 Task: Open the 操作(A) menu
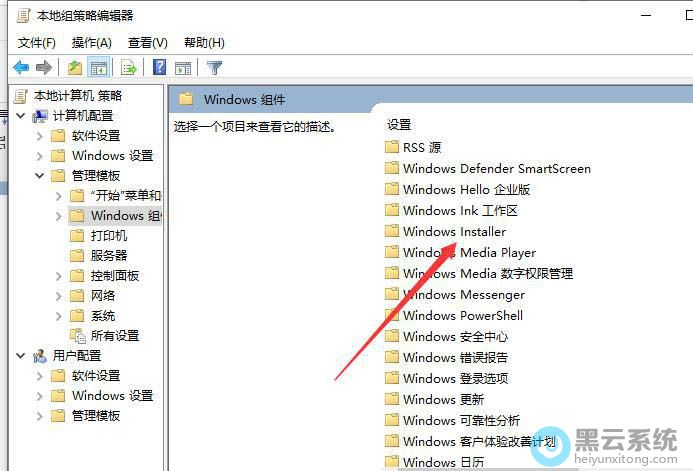pyautogui.click(x=91, y=43)
